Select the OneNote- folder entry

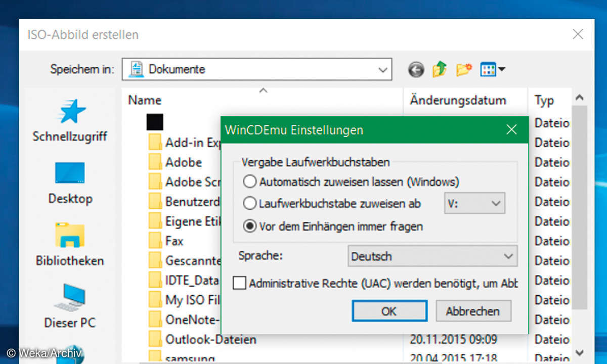pyautogui.click(x=185, y=320)
